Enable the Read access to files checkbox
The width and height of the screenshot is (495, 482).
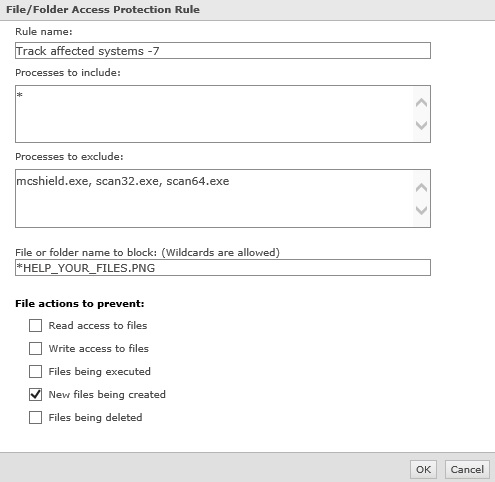point(35,325)
